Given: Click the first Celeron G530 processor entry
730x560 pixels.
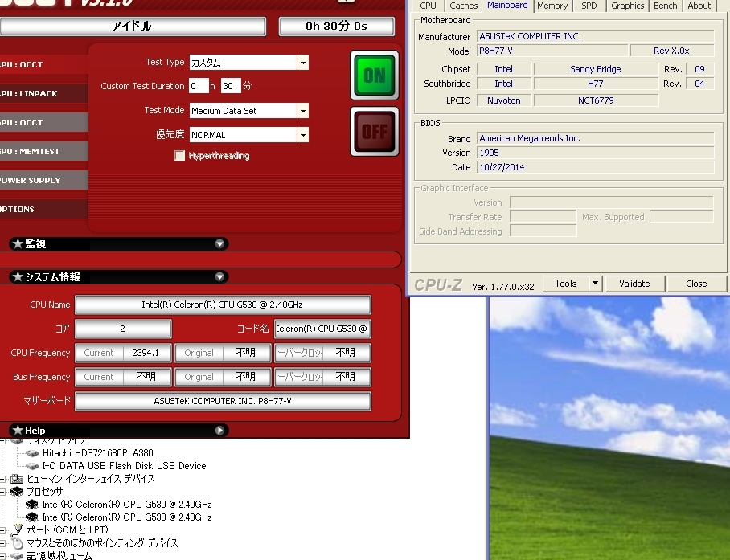Looking at the screenshot, I should point(126,505).
